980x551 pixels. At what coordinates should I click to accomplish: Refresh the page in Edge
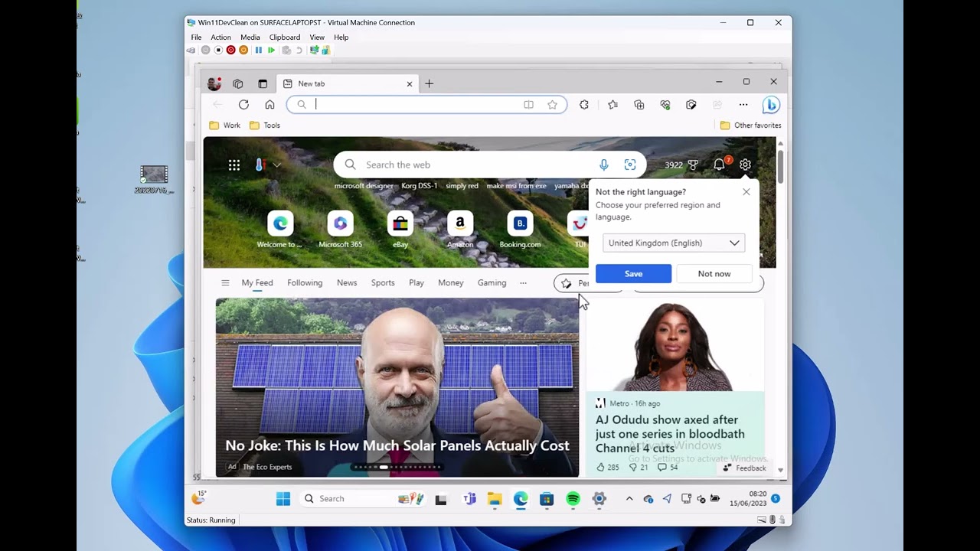click(243, 105)
